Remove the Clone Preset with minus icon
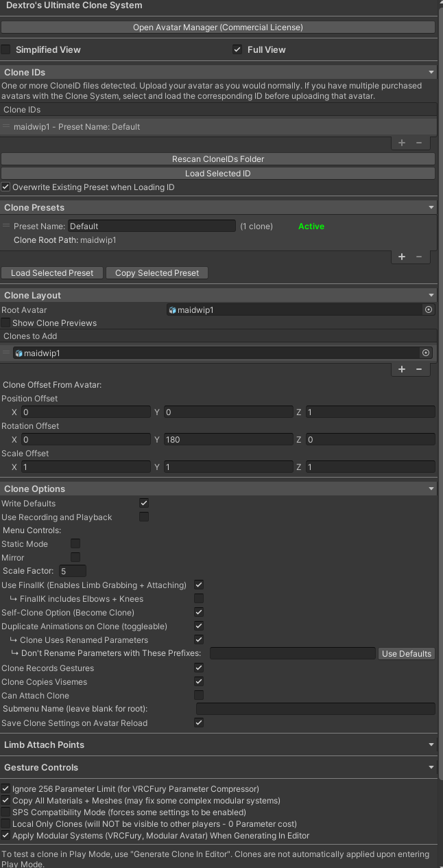 (x=419, y=257)
